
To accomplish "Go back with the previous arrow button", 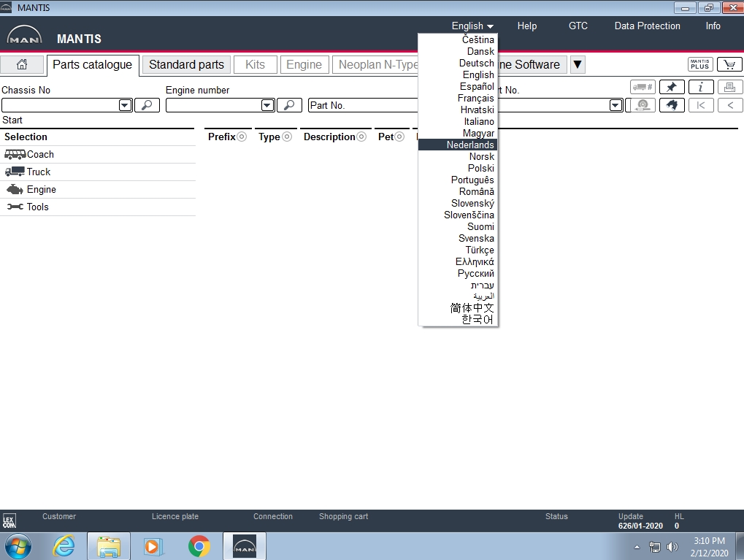I will [x=730, y=105].
